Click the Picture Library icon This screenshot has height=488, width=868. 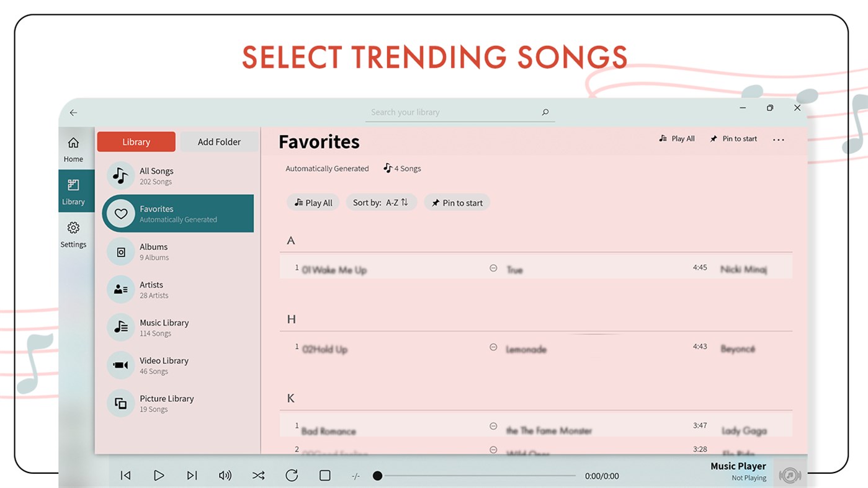click(x=120, y=403)
